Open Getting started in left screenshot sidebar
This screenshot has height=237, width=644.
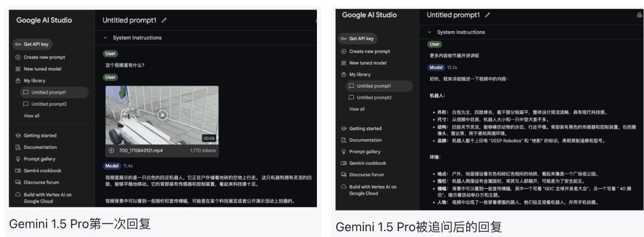[36, 135]
